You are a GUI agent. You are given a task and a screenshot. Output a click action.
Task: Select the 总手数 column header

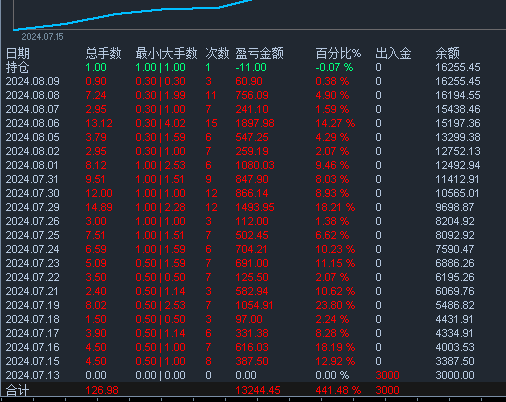coord(103,53)
